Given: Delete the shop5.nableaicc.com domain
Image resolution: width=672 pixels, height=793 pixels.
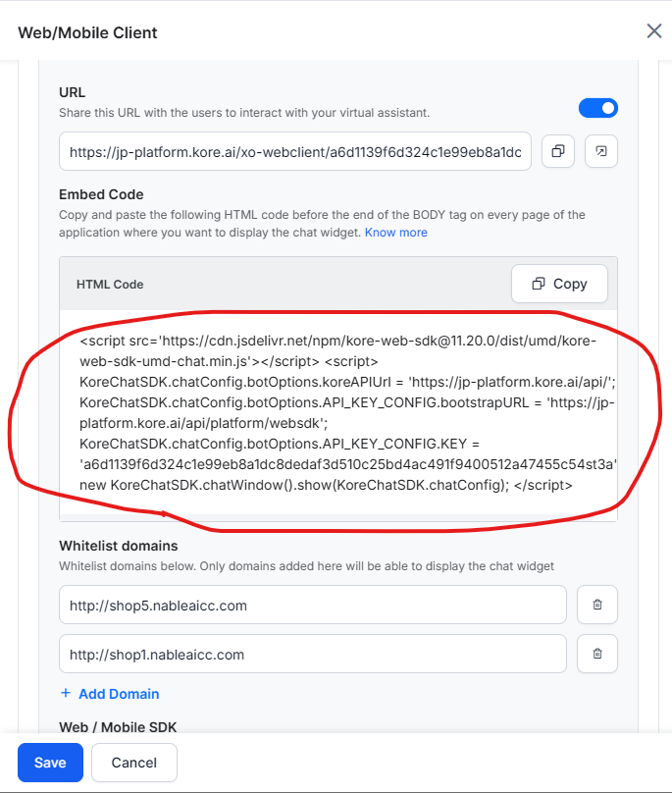Looking at the screenshot, I should pos(596,606).
